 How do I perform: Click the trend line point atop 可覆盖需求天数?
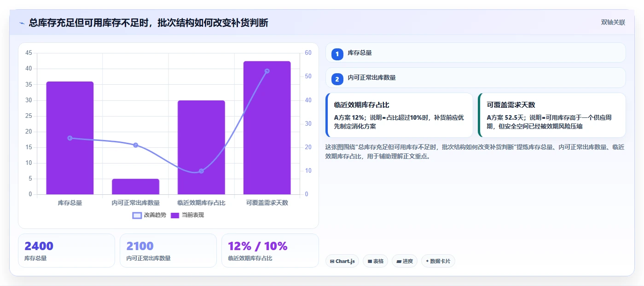267,71
